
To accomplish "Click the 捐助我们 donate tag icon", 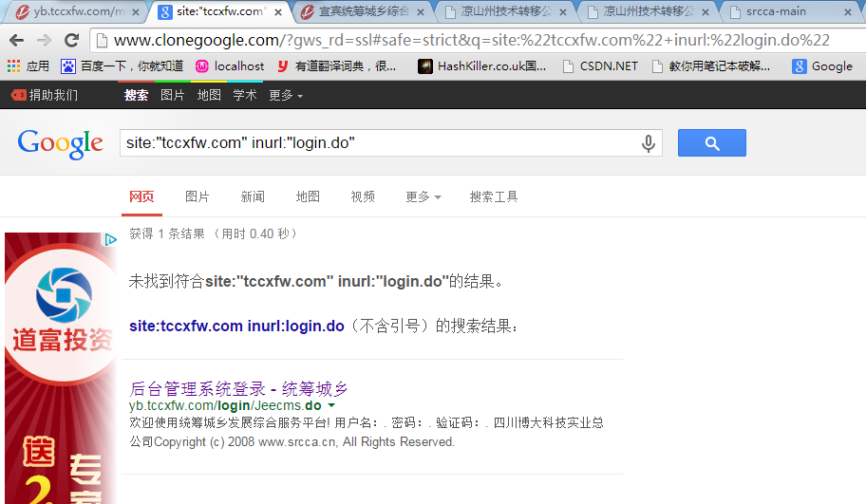I will click(x=19, y=95).
